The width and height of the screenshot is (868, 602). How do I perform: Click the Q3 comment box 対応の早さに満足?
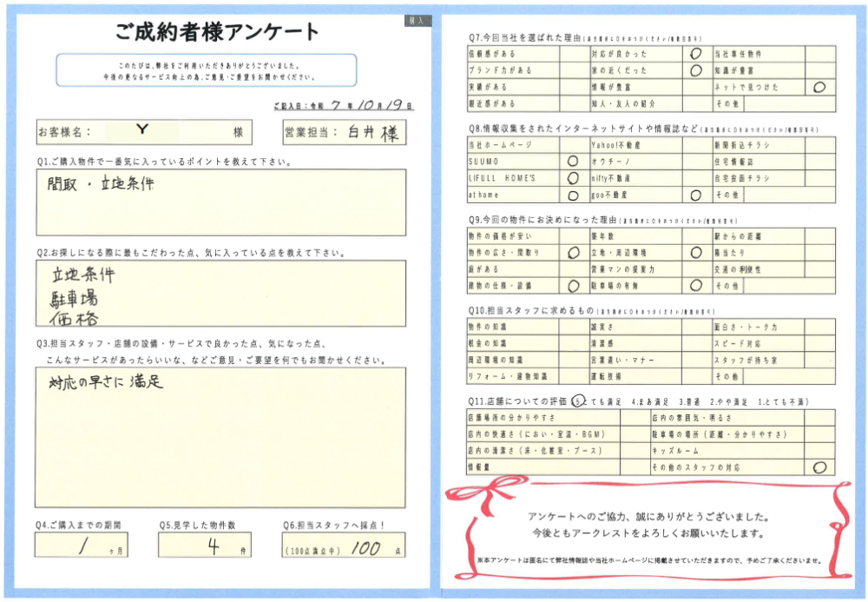pos(220,436)
